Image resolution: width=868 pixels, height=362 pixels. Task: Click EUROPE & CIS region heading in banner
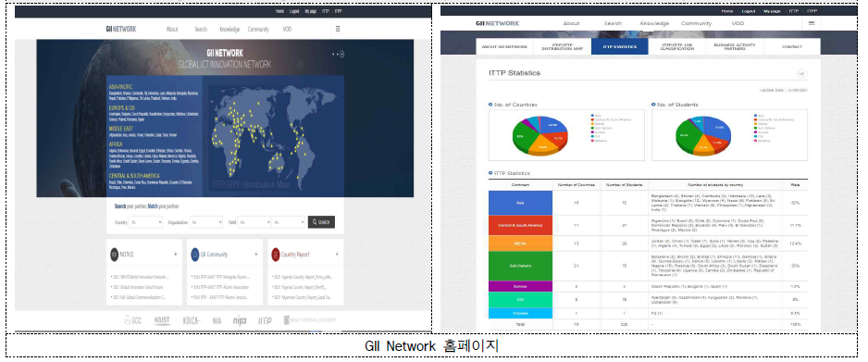click(122, 107)
